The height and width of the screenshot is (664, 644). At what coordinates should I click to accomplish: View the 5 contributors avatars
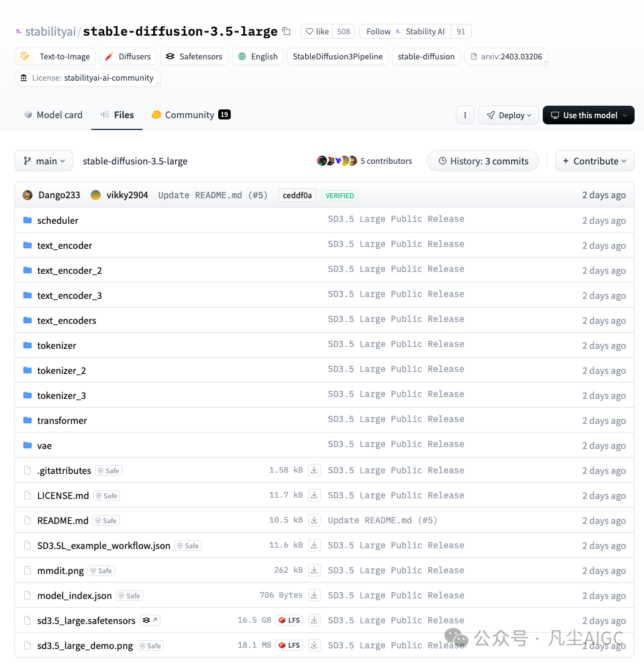pyautogui.click(x=337, y=161)
